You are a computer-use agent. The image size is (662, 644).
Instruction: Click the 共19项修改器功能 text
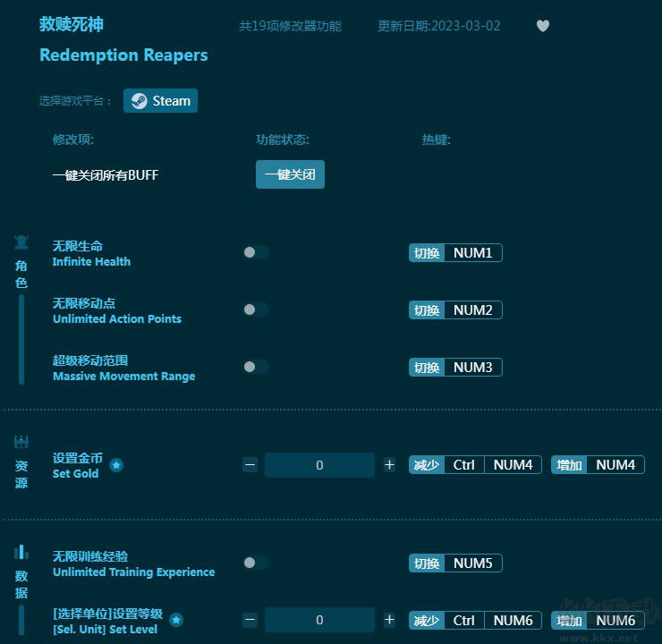point(290,26)
